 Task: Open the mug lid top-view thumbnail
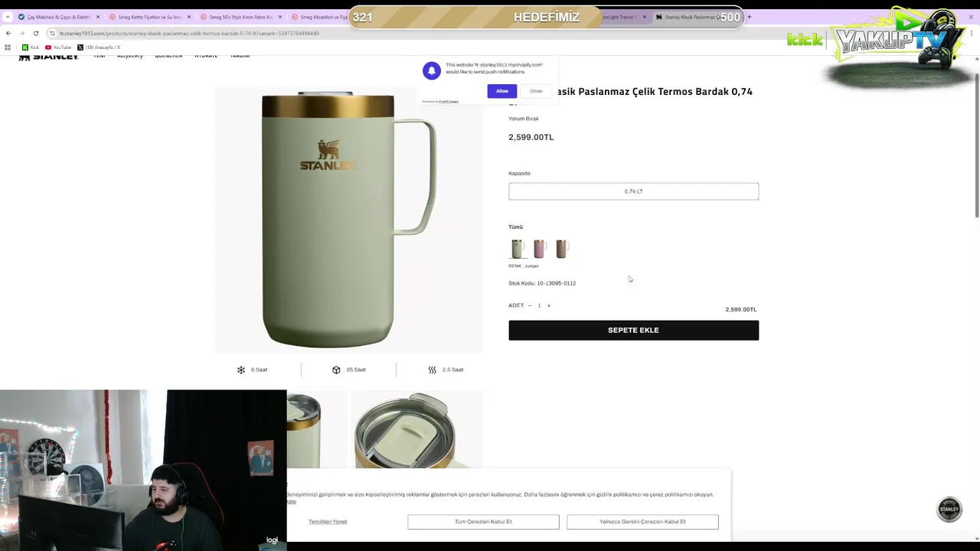[x=416, y=429]
